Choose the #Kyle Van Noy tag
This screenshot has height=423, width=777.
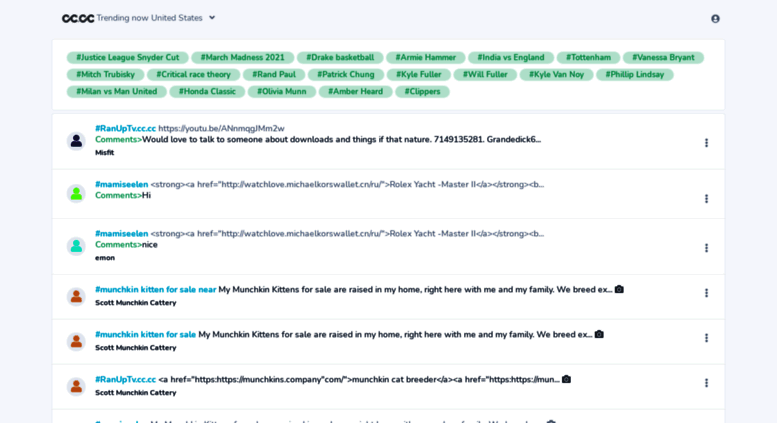[x=556, y=74]
